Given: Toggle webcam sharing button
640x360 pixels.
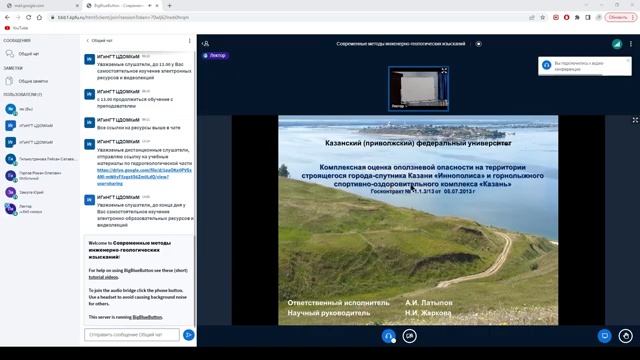Looking at the screenshot, I should pyautogui.click(x=409, y=336).
